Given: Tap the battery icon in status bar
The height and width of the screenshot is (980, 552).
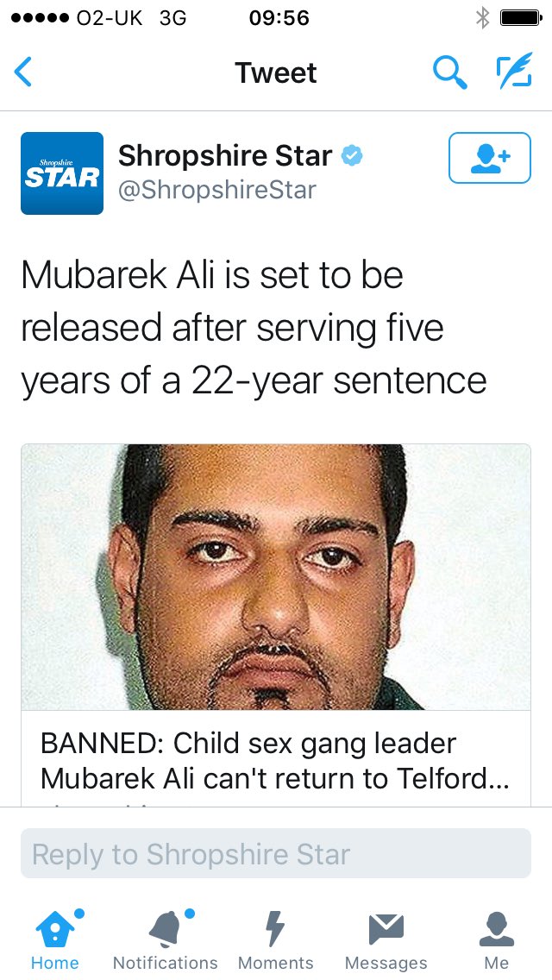Looking at the screenshot, I should 520,18.
